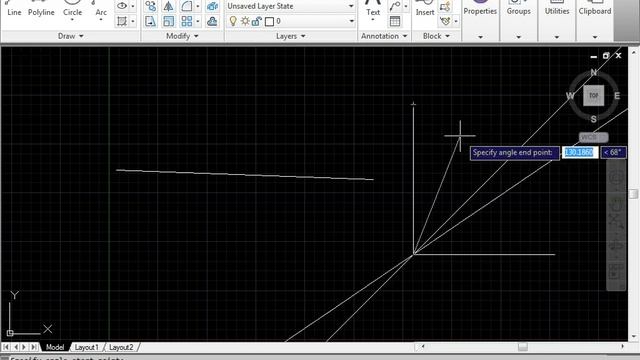Image resolution: width=640 pixels, height=360 pixels.
Task: Click the TOP face of ViewCube
Action: [593, 96]
